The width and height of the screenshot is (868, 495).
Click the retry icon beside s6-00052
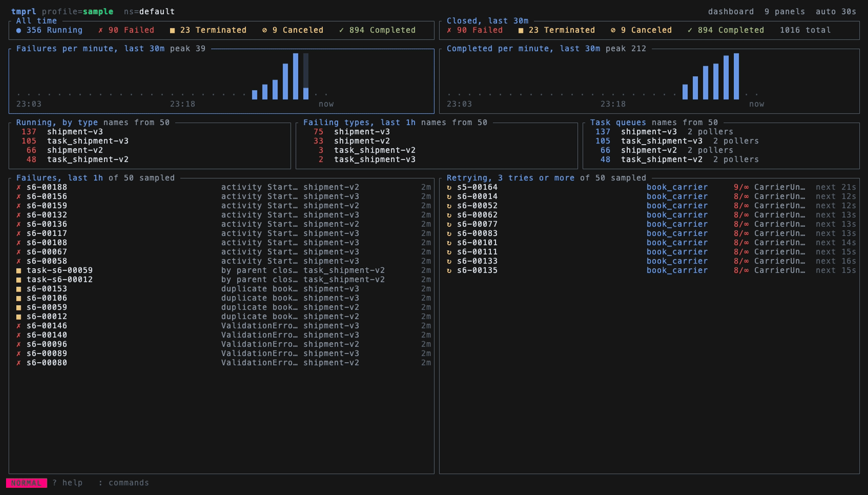(449, 206)
